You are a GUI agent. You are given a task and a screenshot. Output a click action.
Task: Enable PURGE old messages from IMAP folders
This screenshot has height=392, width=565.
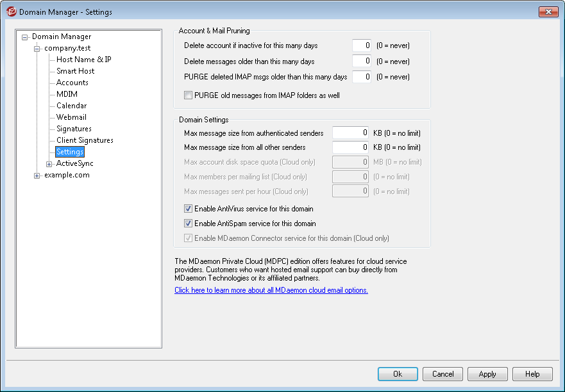[x=189, y=95]
